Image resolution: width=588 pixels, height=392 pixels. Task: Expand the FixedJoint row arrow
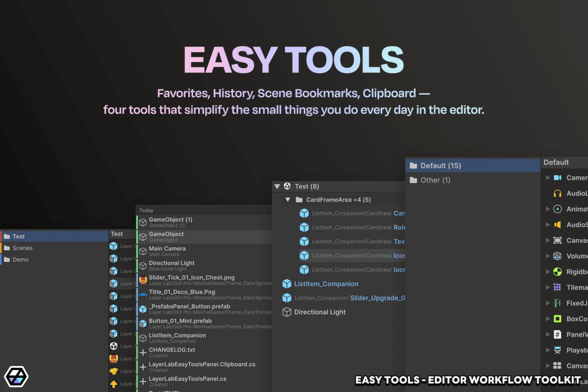coord(548,303)
